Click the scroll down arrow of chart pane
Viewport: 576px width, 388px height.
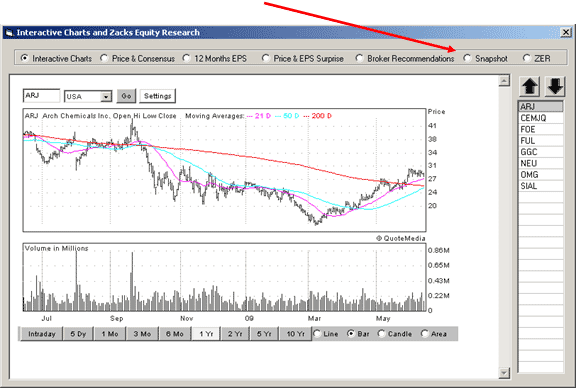click(504, 373)
